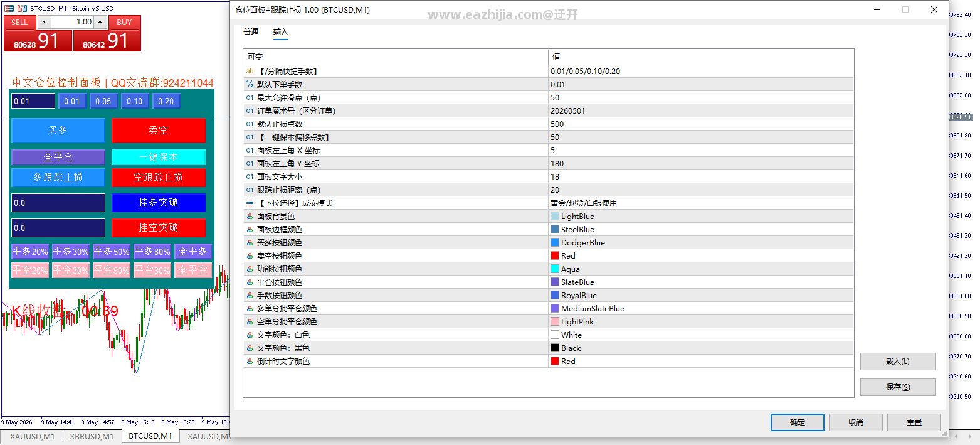Click the 01 icon beside 最大允许滑点
The height and width of the screenshot is (445, 980).
(250, 98)
